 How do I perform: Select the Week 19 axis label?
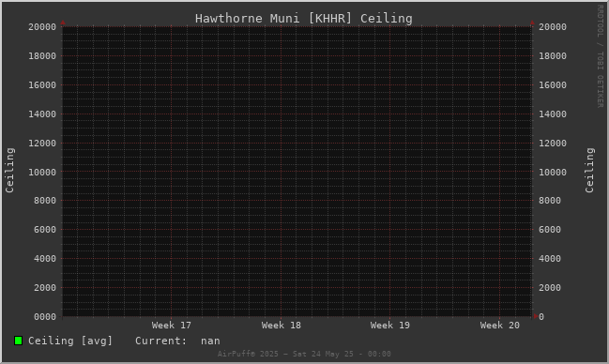[x=390, y=326]
